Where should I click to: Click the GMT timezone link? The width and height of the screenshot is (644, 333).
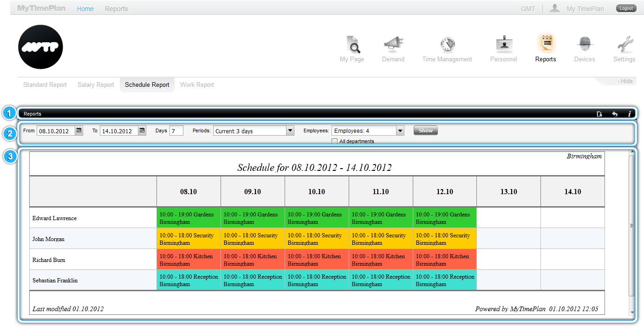(x=528, y=9)
